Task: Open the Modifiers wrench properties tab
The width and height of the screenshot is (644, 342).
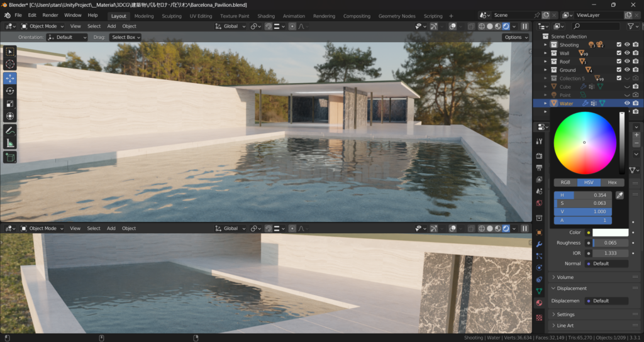Action: [539, 244]
